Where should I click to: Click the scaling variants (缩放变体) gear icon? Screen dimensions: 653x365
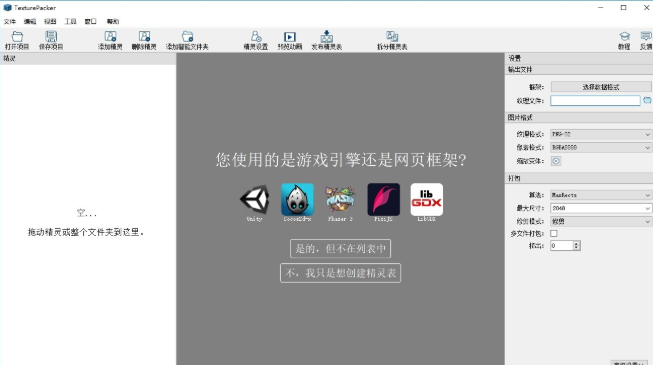click(x=556, y=161)
